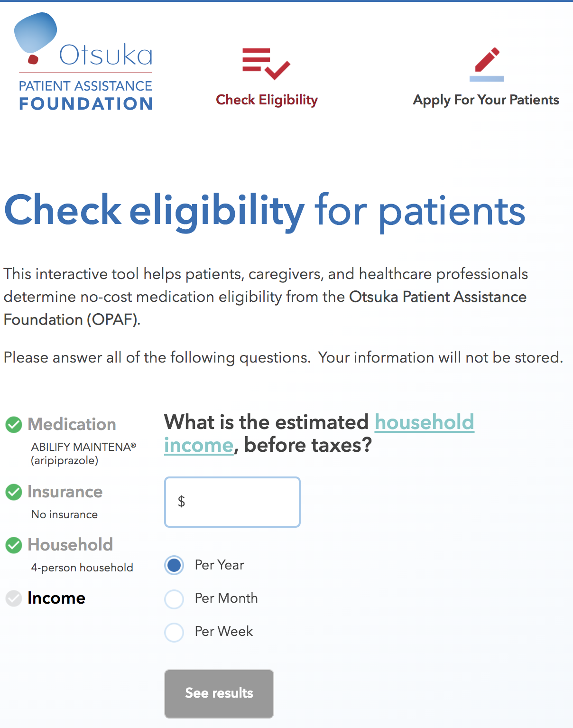Return to the Insurance step
Image resolution: width=573 pixels, height=728 pixels.
pos(65,492)
